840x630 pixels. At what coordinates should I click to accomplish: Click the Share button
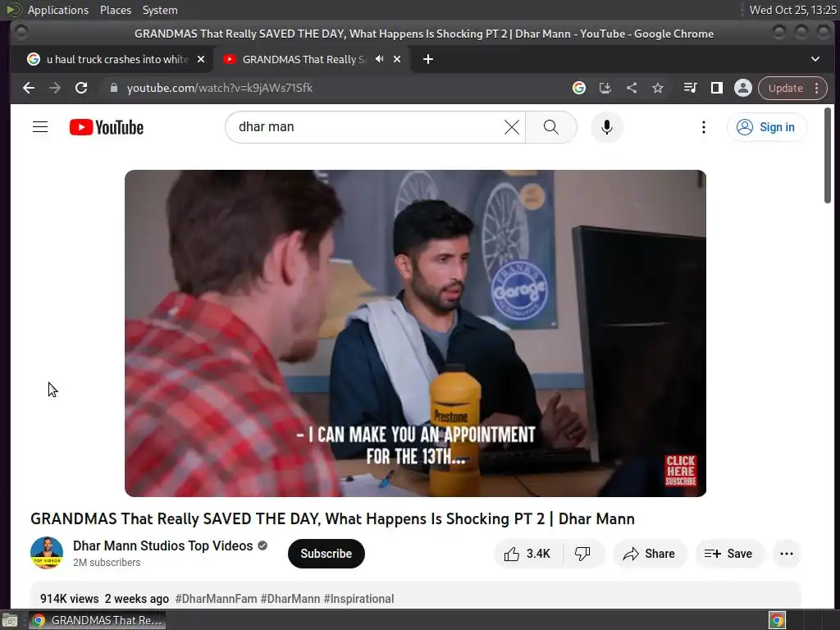pyautogui.click(x=649, y=554)
